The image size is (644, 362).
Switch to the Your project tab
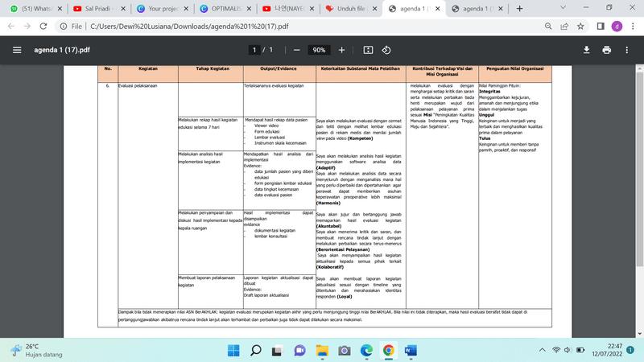(x=163, y=9)
